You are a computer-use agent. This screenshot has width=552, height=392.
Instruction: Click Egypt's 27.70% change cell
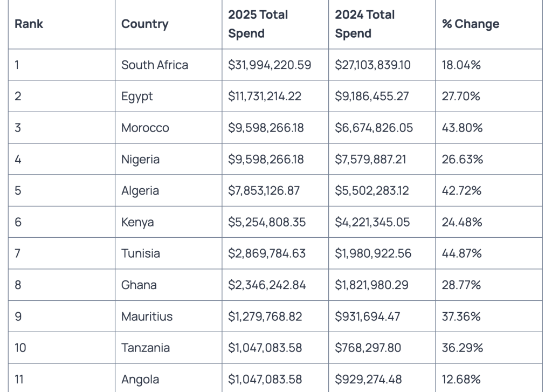[461, 97]
